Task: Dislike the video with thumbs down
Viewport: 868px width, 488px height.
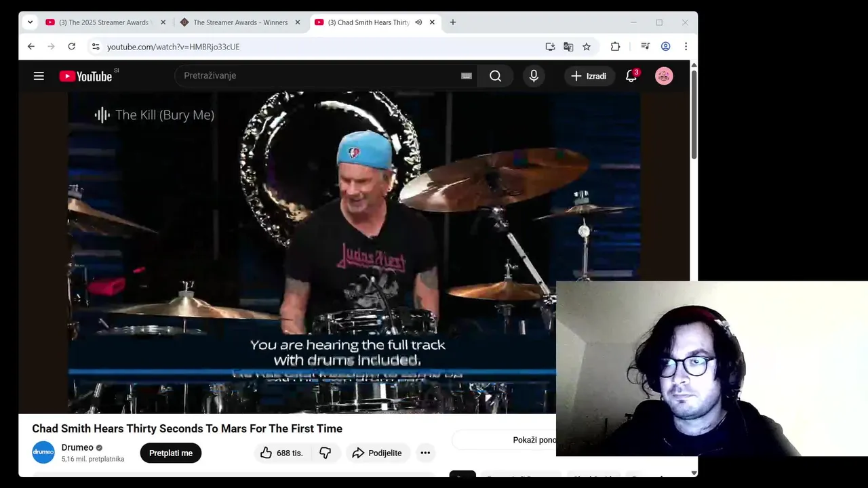Action: pos(325,453)
